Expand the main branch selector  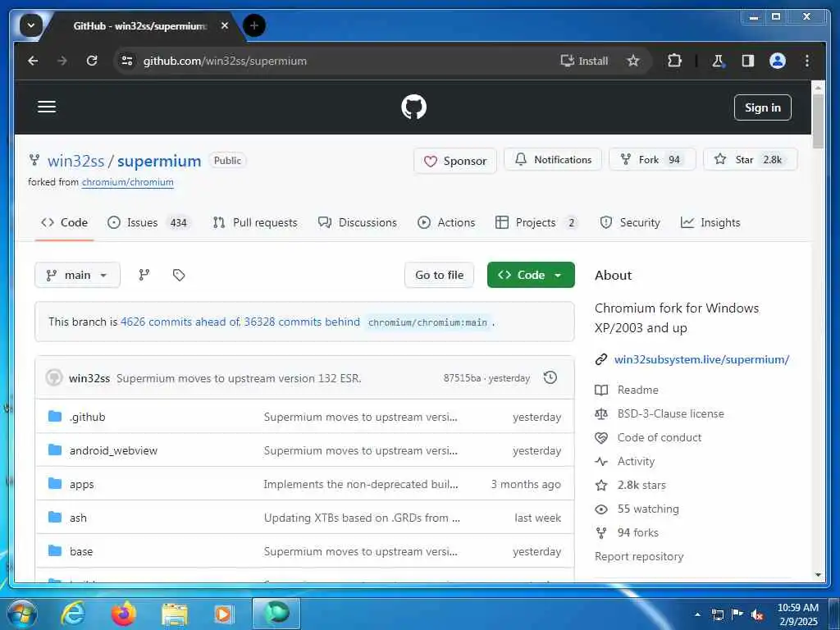tap(77, 275)
